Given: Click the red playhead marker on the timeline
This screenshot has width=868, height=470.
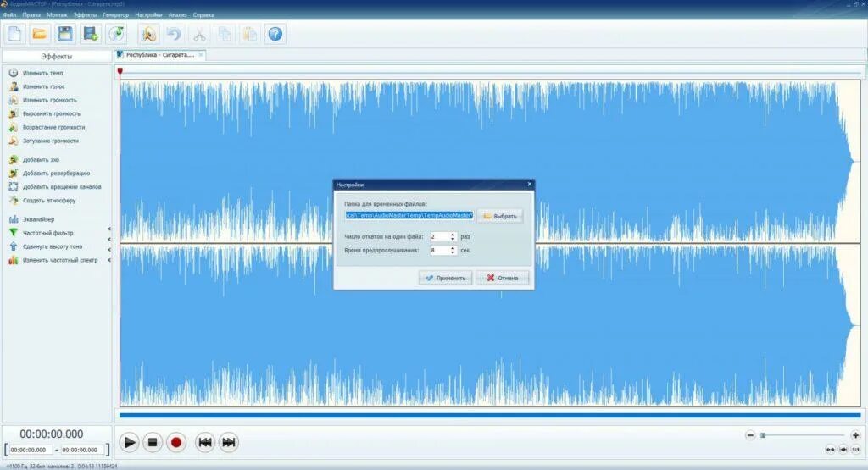Looking at the screenshot, I should point(120,71).
